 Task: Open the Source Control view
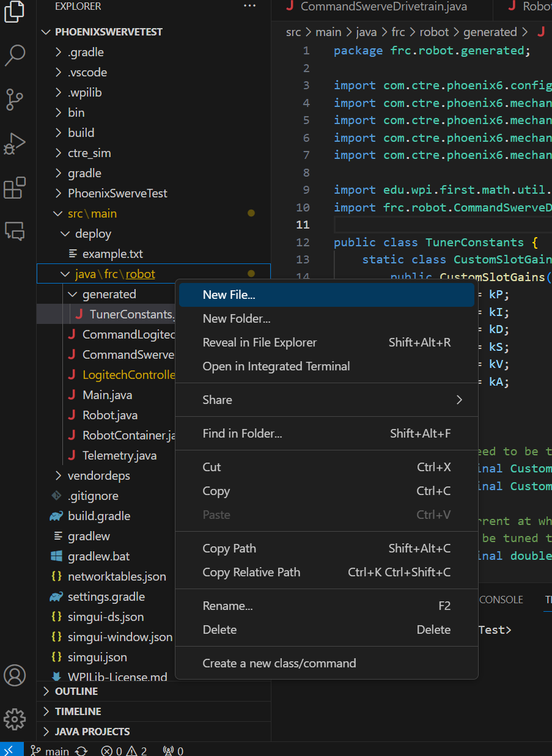point(14,100)
